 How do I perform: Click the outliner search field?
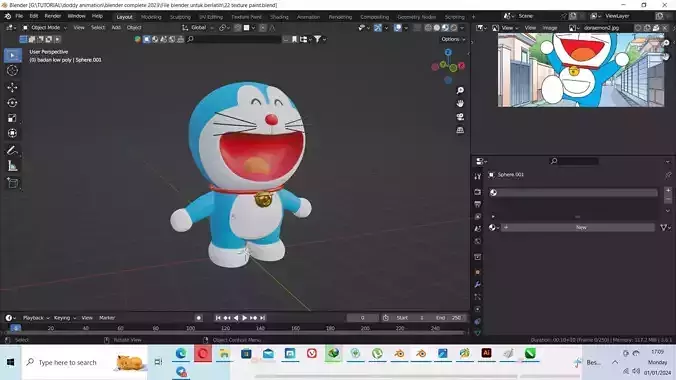pos(234,39)
